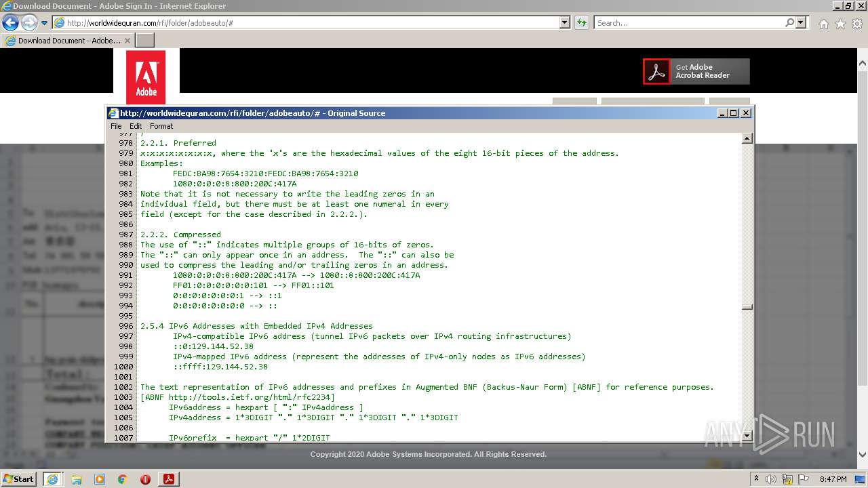Close the Download Document tab
This screenshot has height=488, width=868.
127,41
